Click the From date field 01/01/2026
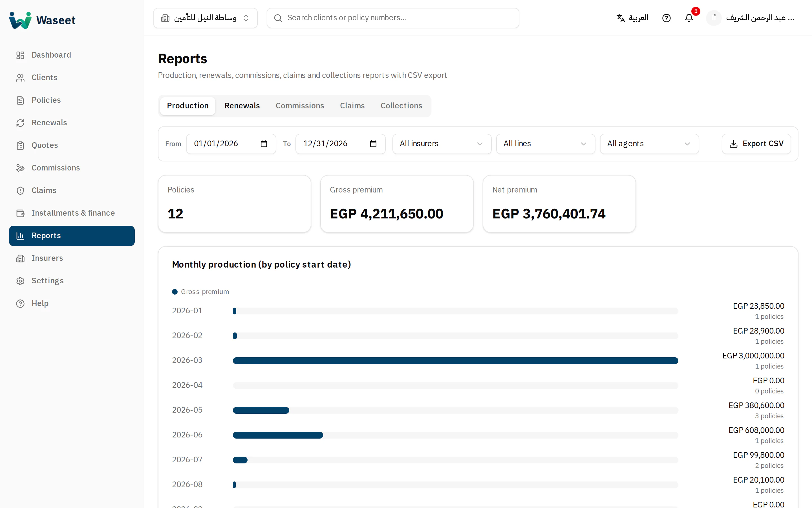This screenshot has height=508, width=812. point(231,144)
